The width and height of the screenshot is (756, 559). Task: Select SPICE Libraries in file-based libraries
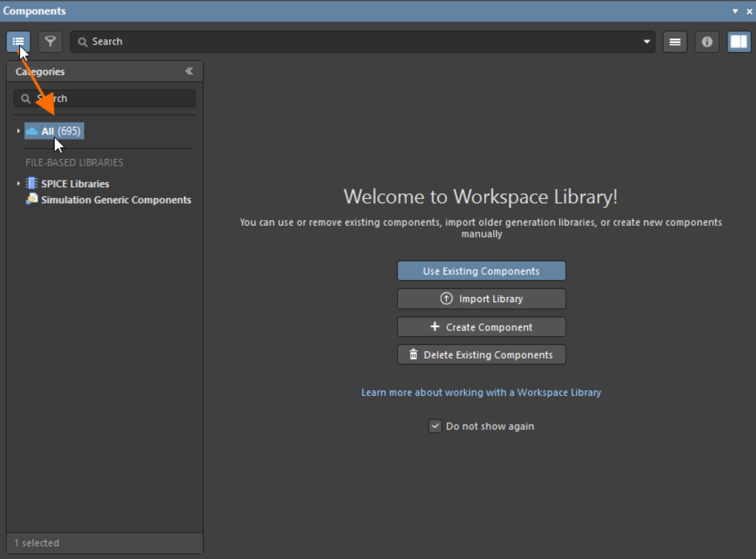pos(75,183)
